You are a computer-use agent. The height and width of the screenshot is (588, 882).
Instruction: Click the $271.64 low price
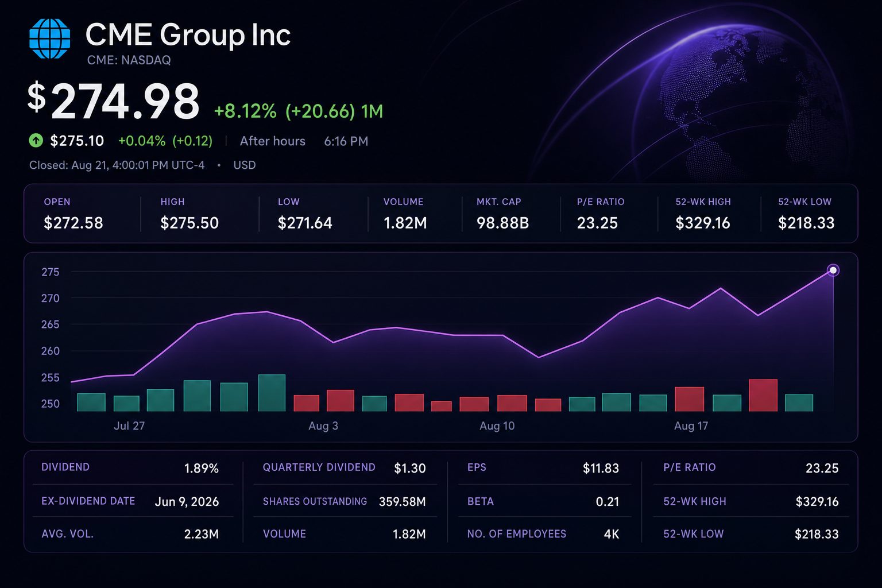tap(305, 223)
